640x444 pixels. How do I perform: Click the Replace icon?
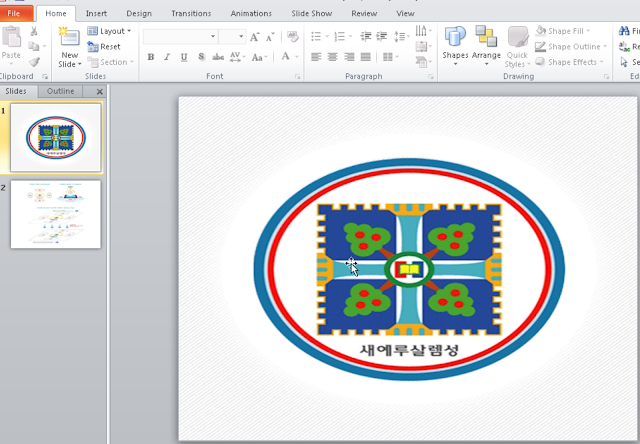[x=624, y=47]
